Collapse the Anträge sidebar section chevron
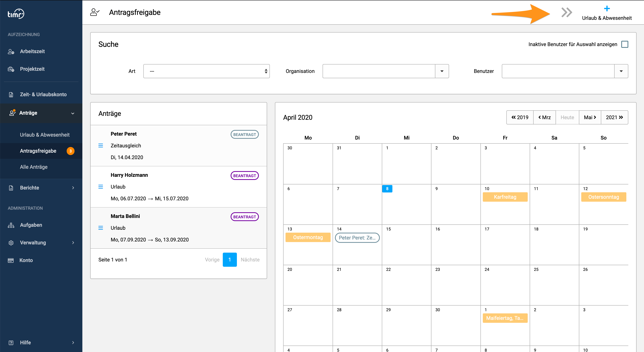Image resolution: width=644 pixels, height=352 pixels. (73, 113)
